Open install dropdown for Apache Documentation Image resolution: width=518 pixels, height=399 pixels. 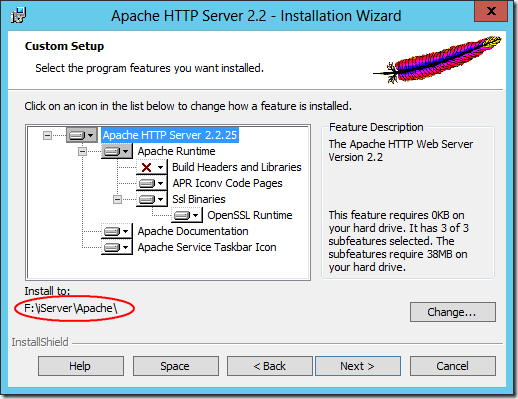click(x=117, y=231)
